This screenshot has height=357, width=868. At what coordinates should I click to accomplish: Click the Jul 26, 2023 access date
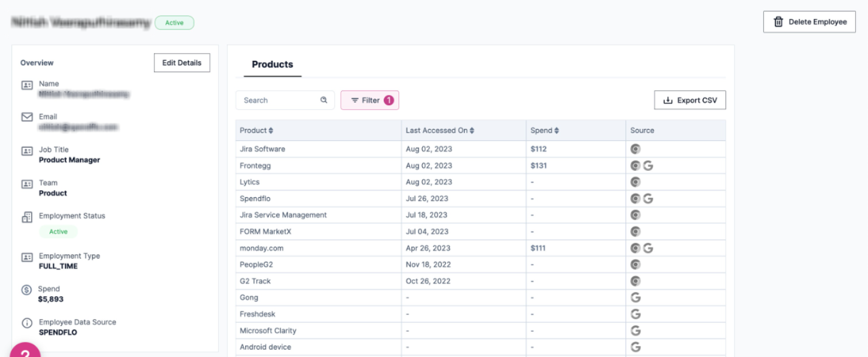click(427, 198)
